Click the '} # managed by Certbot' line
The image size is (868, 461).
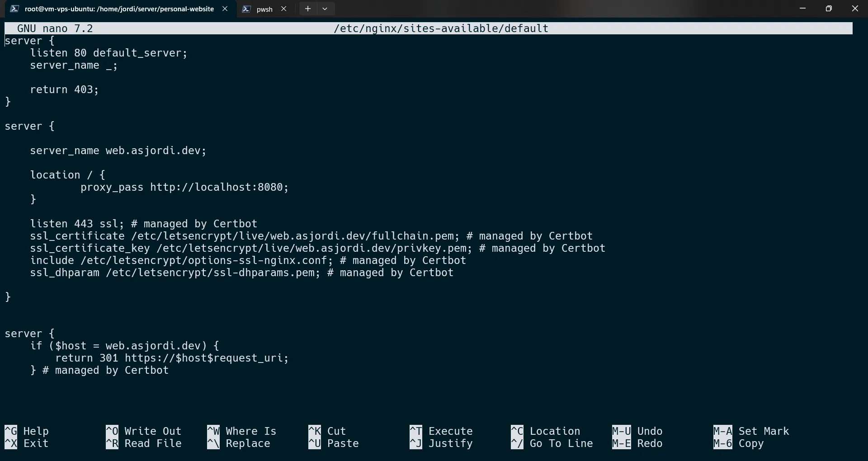pos(99,370)
